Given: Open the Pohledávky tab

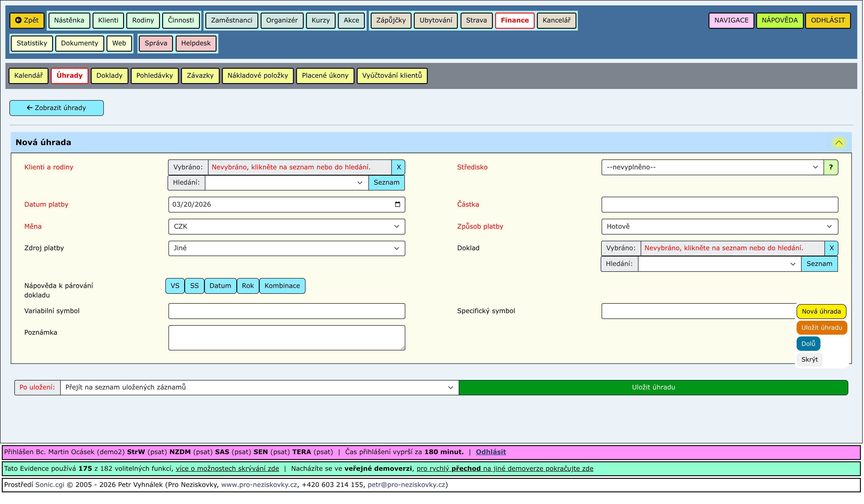Looking at the screenshot, I should click(x=155, y=76).
